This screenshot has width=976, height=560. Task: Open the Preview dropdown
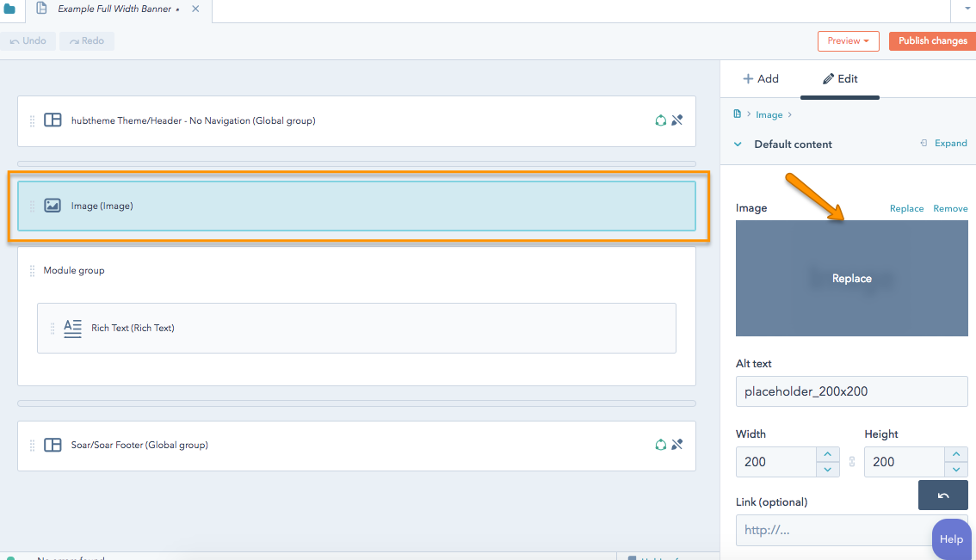pyautogui.click(x=848, y=40)
